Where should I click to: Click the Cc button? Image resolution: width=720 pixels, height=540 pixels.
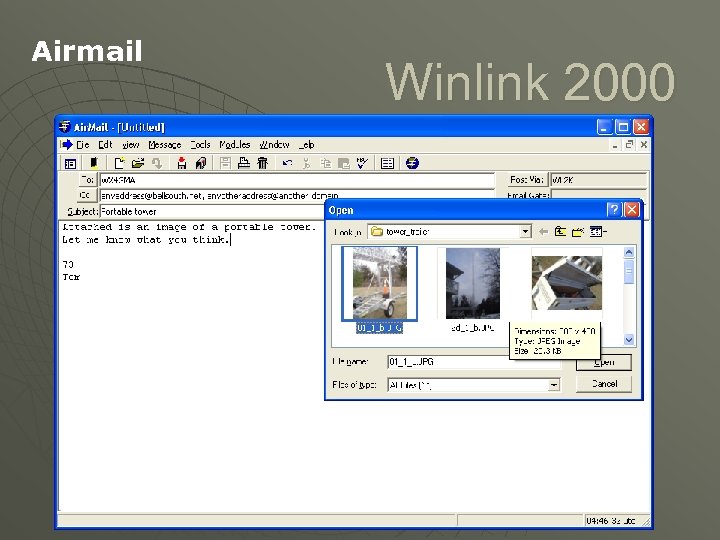[x=86, y=195]
